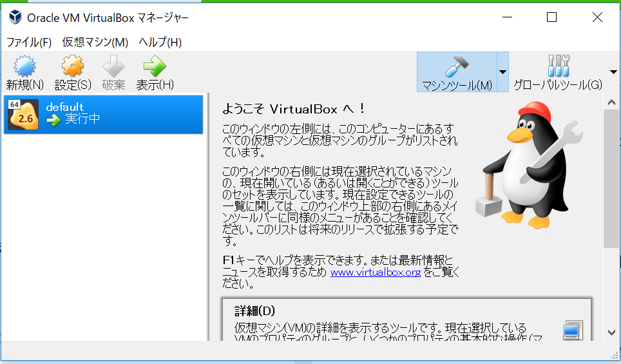Open the File (ファイル) menu
Screen dimensions: 621x364
click(x=29, y=43)
